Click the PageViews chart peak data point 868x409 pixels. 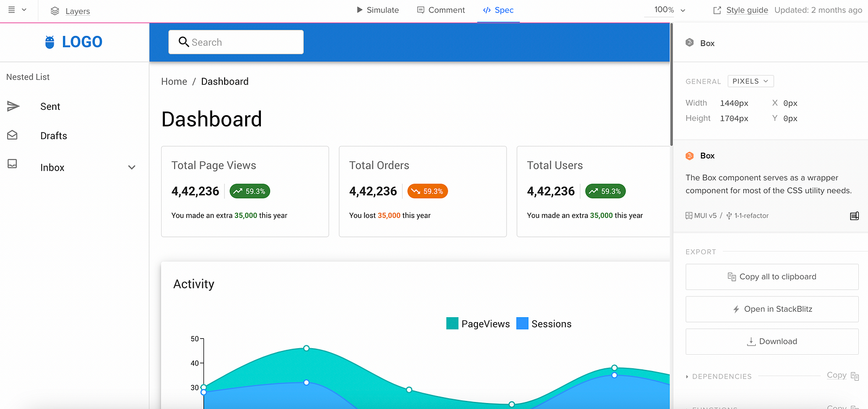coord(307,348)
